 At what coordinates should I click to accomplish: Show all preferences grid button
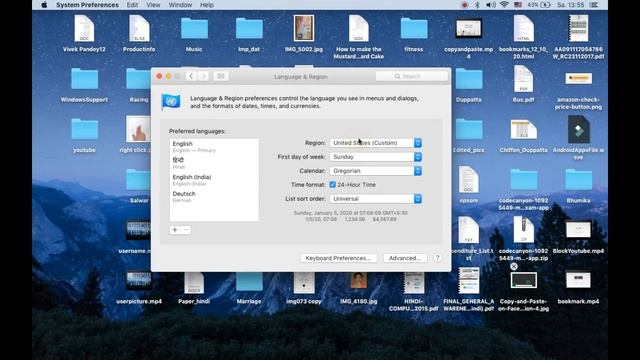(x=221, y=76)
